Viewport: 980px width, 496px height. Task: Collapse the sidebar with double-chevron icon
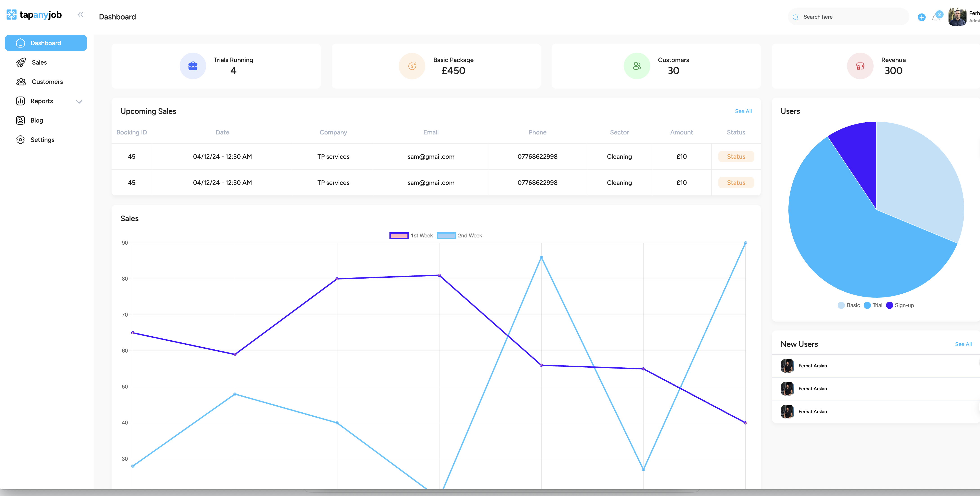coord(80,15)
